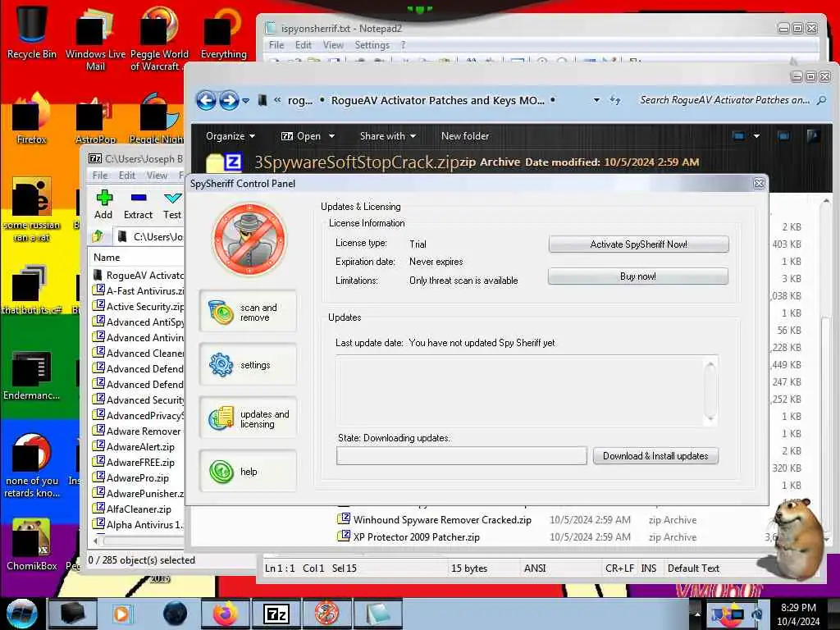Click Open with 7-Zip in Explorer toolbar
Image resolution: width=840 pixels, height=630 pixels.
301,136
